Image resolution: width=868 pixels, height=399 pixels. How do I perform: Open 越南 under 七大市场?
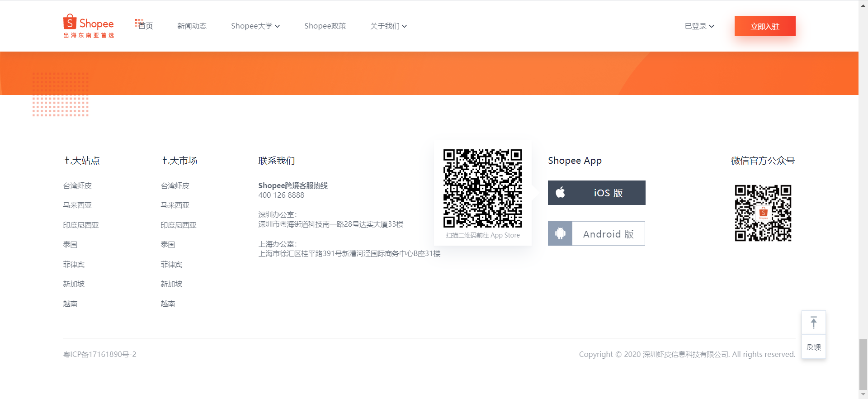[168, 304]
